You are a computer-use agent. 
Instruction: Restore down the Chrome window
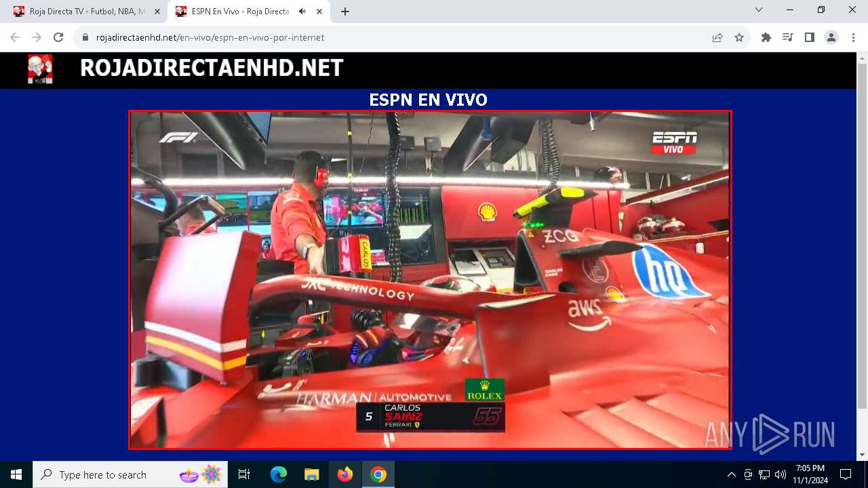[821, 10]
